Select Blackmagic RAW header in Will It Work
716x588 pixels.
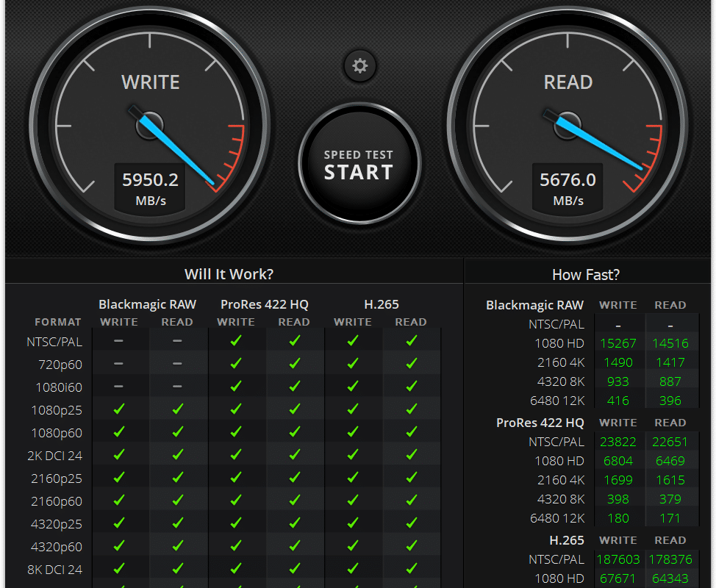(x=148, y=304)
